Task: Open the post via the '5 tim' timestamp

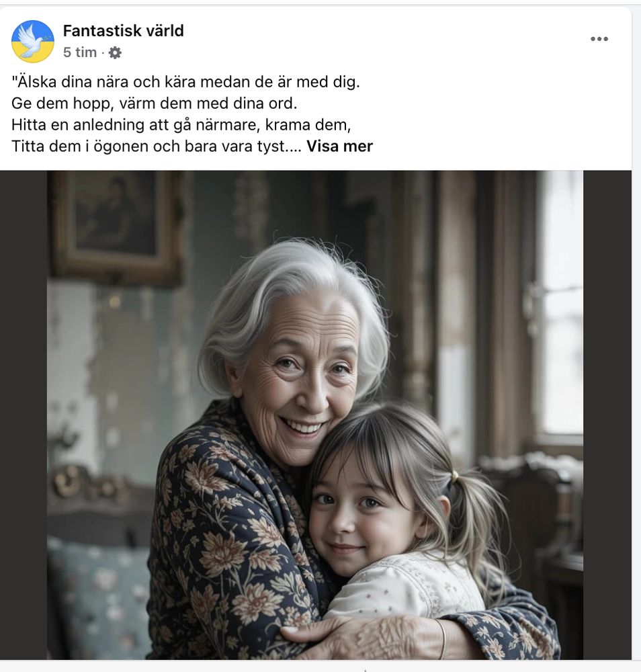Action: tap(80, 52)
